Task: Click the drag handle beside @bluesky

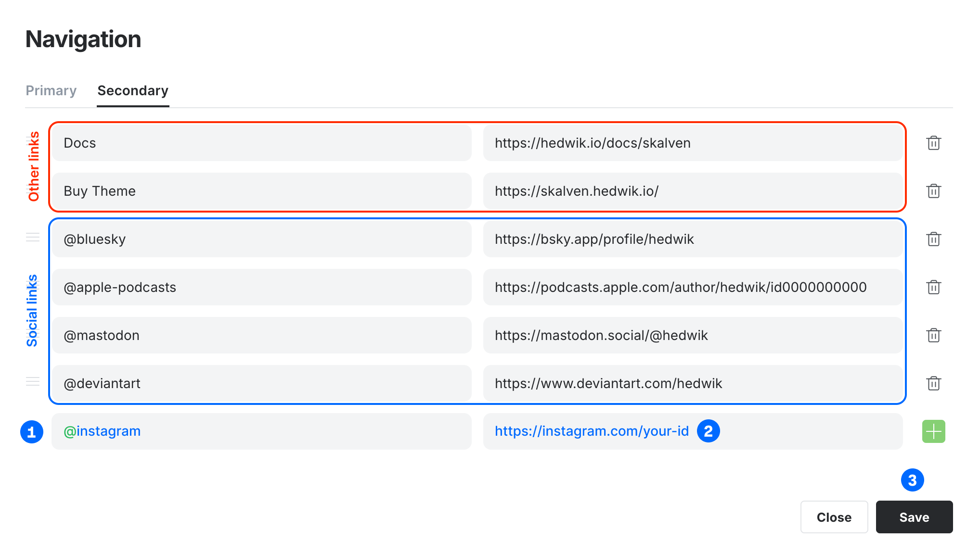Action: (33, 238)
